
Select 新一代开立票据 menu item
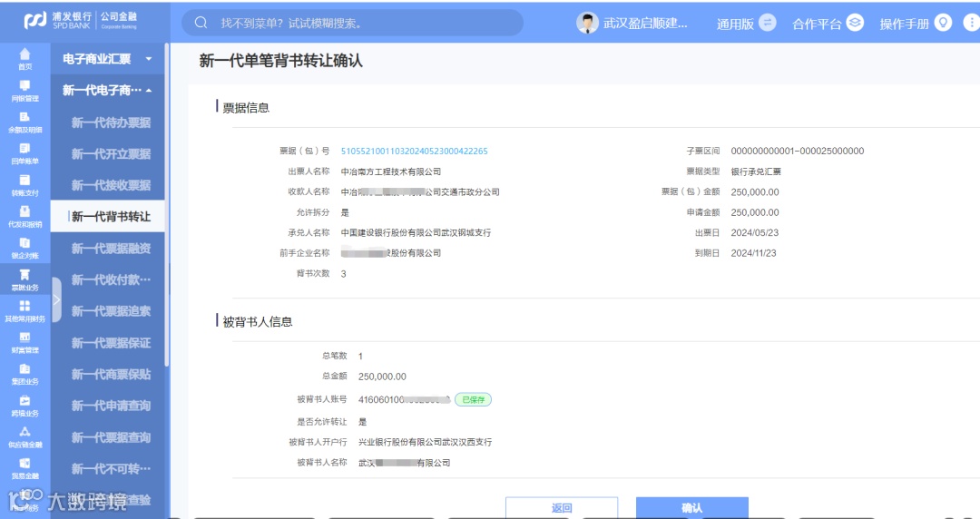point(111,154)
